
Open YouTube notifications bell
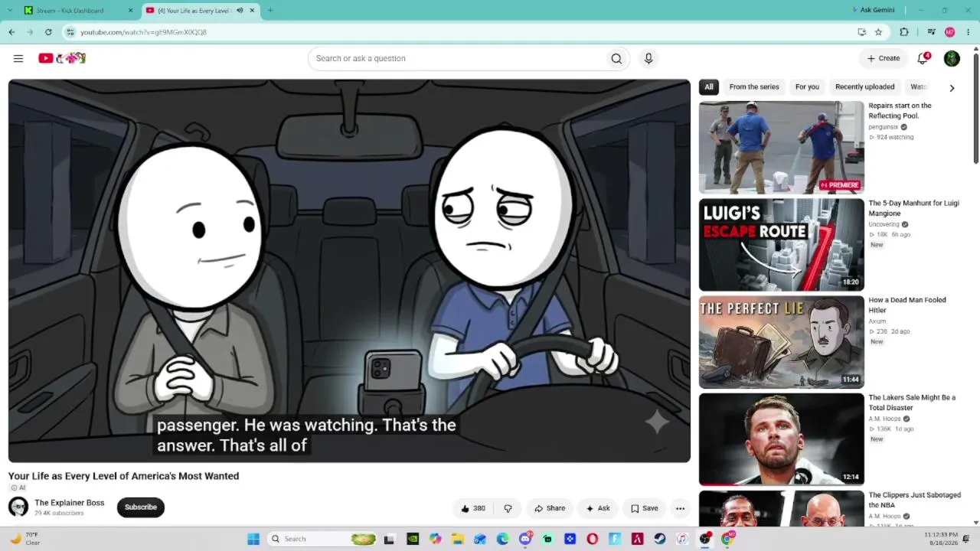point(923,58)
